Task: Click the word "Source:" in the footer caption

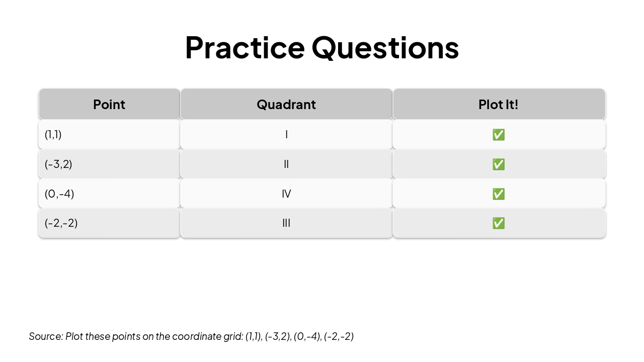Action: [46, 336]
